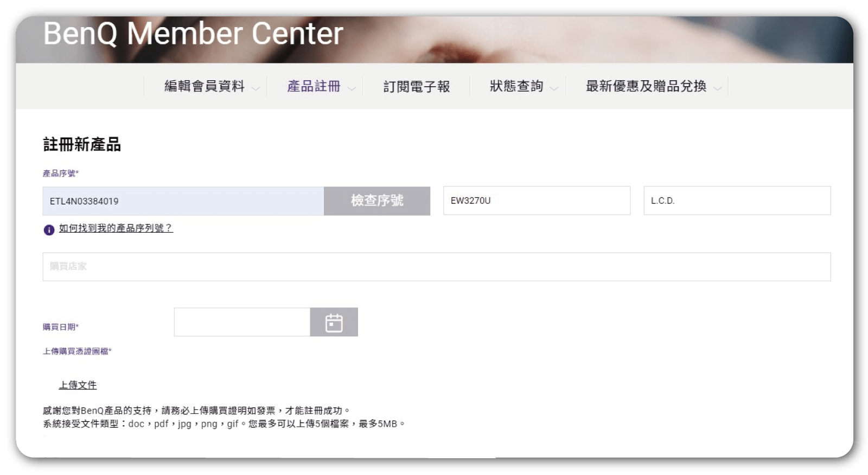Expand the 產品註冊 menu chevron
The width and height of the screenshot is (868, 475).
352,88
